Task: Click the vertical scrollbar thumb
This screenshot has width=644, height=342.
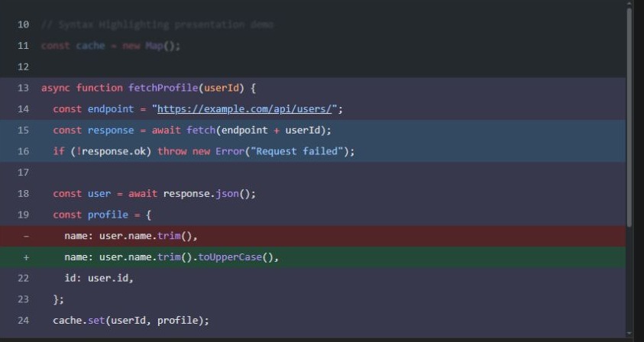Action: point(629,117)
